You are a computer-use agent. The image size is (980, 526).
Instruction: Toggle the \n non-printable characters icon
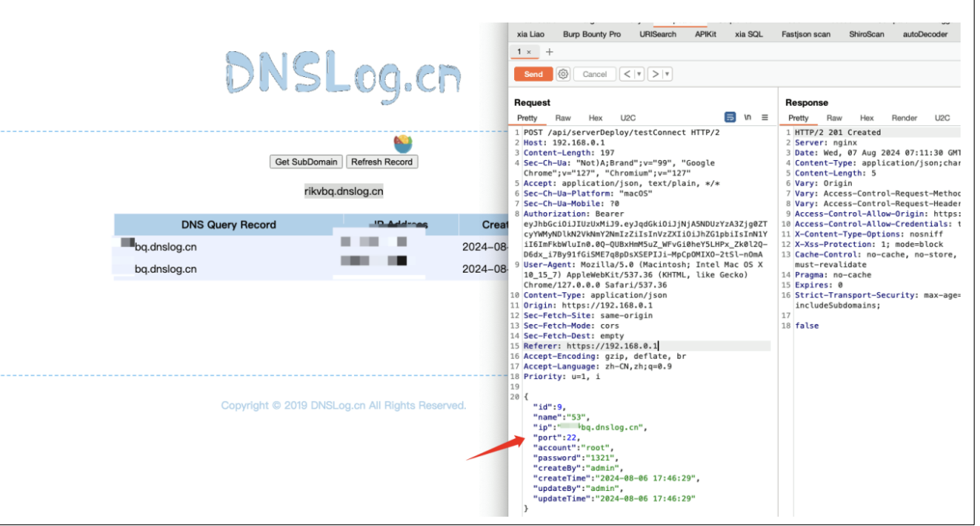[x=748, y=117]
